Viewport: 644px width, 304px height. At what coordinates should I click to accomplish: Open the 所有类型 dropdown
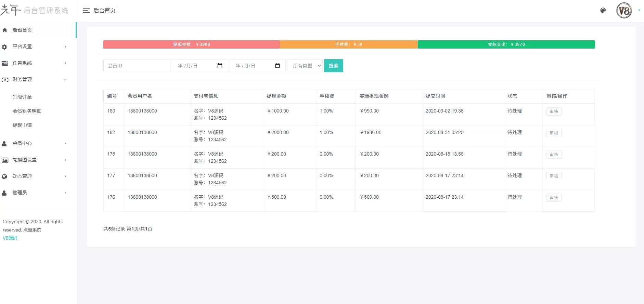coord(305,66)
